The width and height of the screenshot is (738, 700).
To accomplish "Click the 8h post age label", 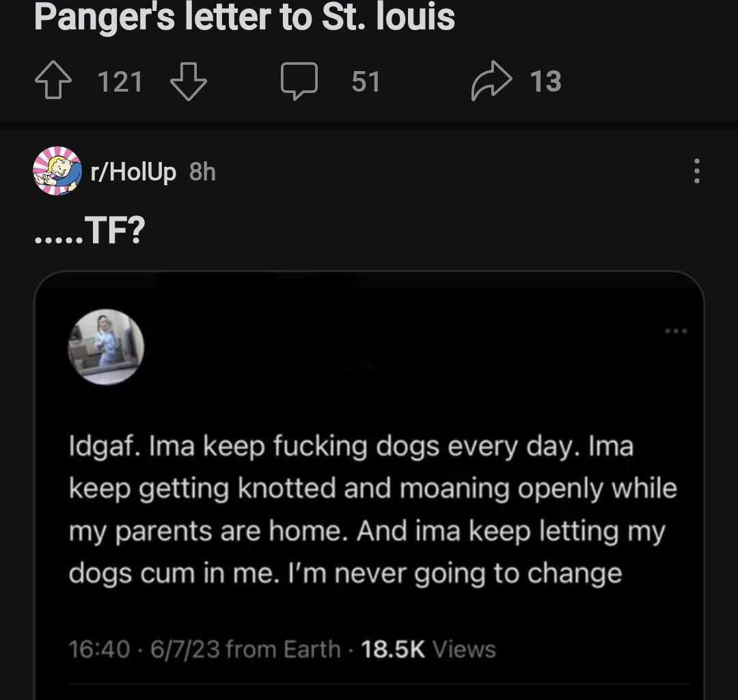I will click(202, 172).
